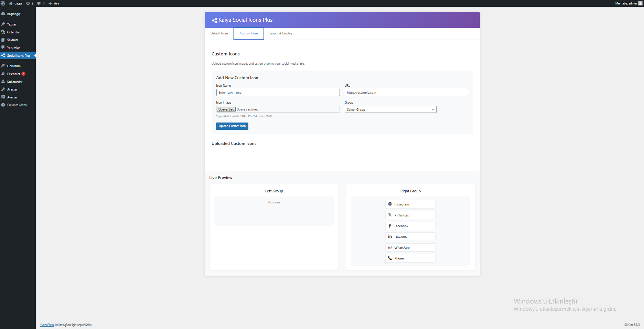Expand the Select Group dropdown
Screen dimensions: 644x329
click(390, 109)
